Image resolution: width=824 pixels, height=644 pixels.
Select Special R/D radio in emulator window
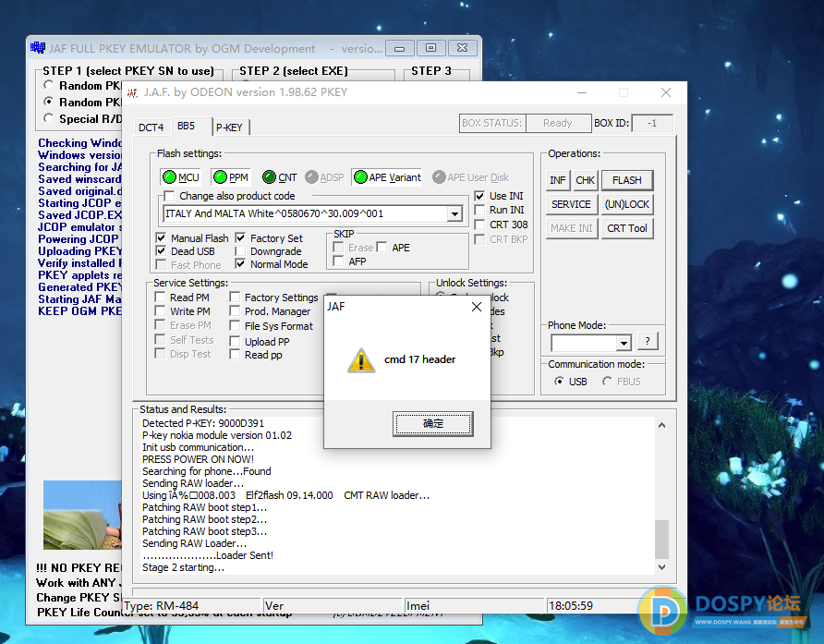49,118
